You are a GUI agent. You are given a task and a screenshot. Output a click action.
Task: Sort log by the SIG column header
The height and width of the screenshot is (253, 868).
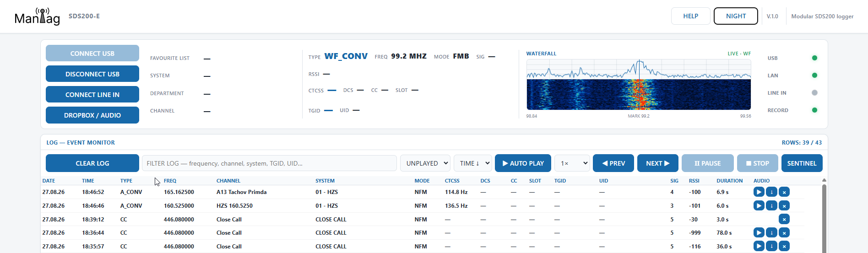point(674,181)
